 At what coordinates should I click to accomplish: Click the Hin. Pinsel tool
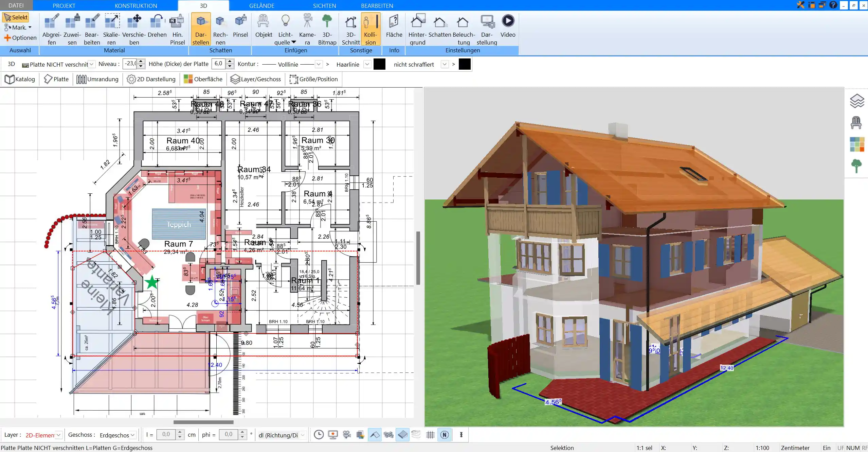click(x=177, y=29)
